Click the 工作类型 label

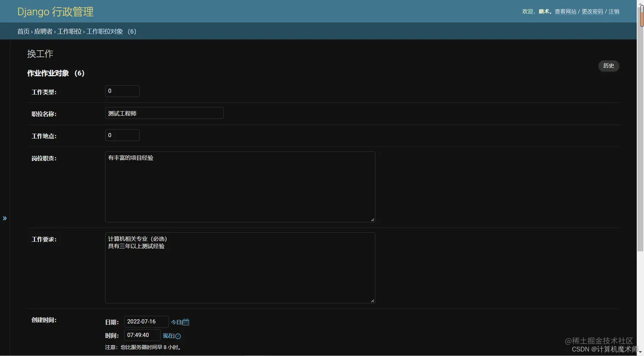pos(44,92)
